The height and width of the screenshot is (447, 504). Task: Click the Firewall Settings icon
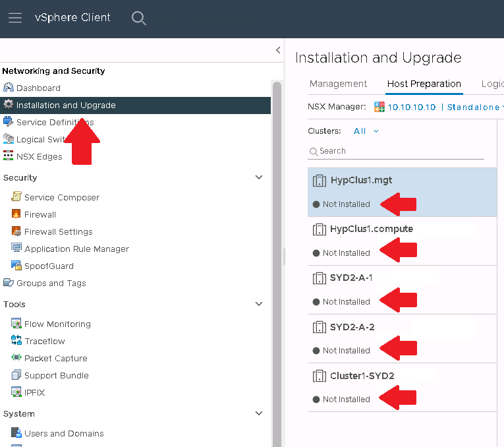pyautogui.click(x=16, y=231)
